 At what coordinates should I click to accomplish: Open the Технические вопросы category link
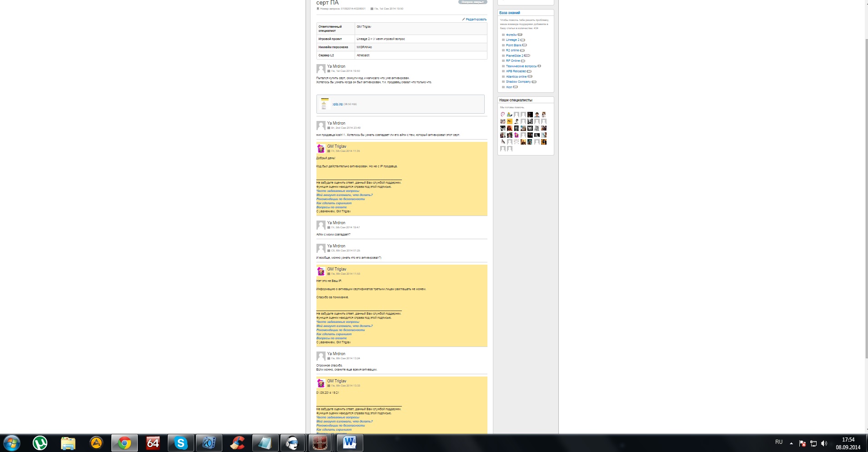coord(521,66)
